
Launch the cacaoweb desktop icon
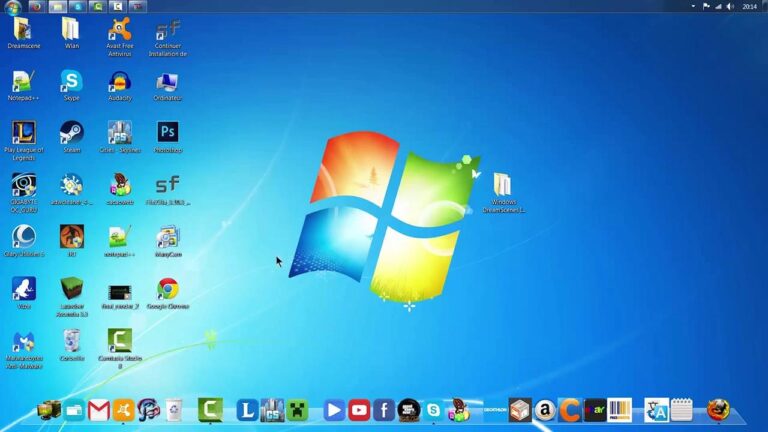120,189
